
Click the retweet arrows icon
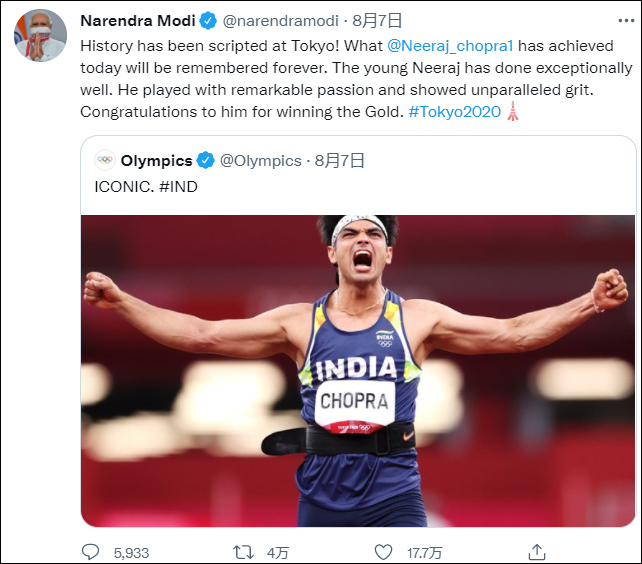(x=242, y=552)
